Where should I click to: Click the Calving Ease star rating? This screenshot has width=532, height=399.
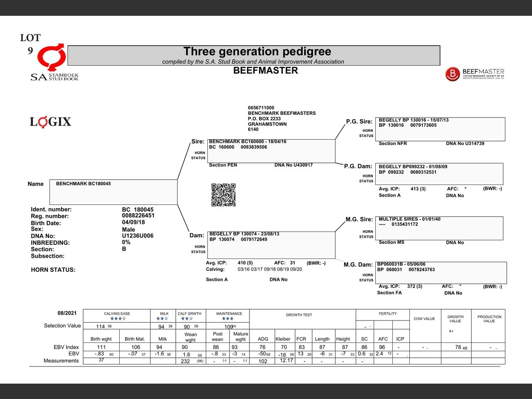click(117, 319)
